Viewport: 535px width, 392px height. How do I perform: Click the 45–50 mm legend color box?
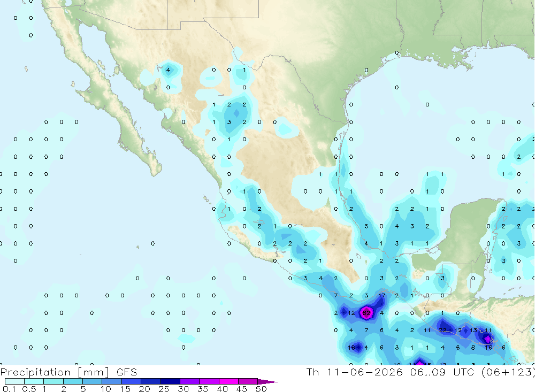click(x=248, y=381)
